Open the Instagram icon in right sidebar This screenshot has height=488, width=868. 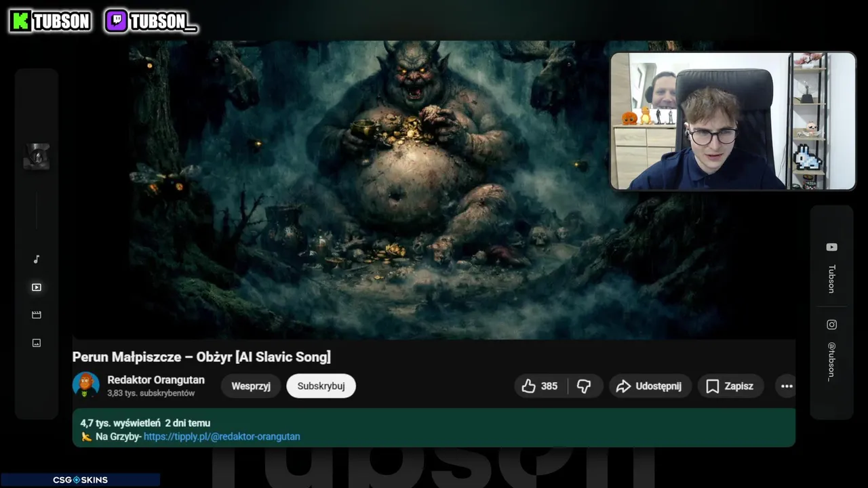point(831,325)
